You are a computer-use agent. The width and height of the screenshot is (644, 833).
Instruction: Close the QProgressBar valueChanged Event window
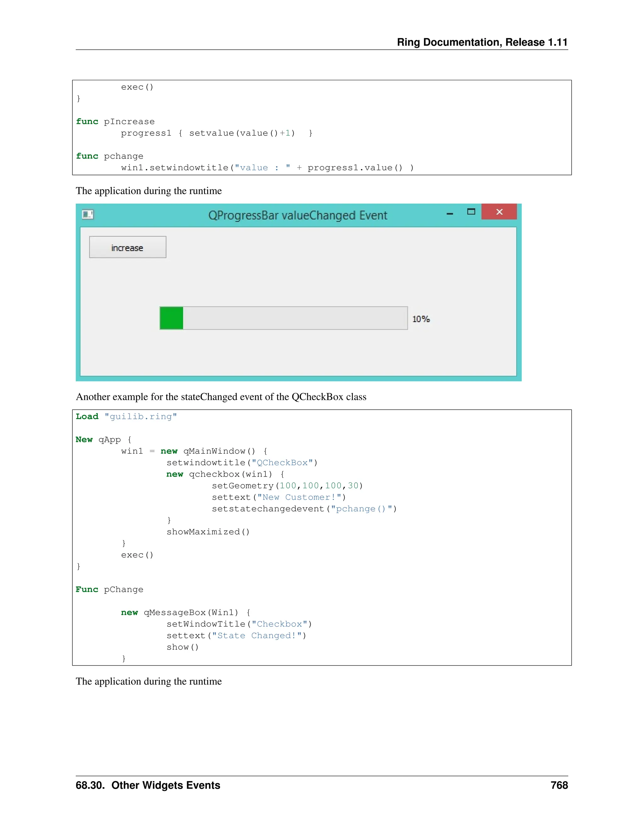(499, 212)
